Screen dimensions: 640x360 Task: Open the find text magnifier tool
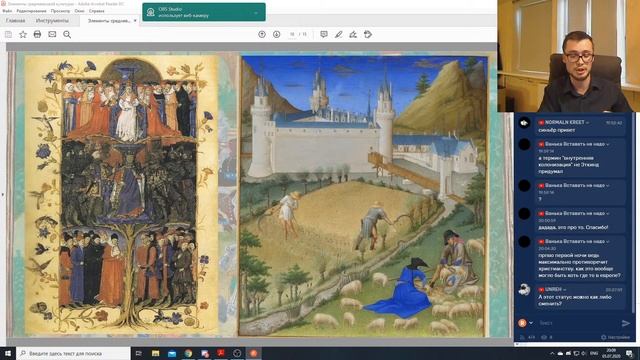coord(67,35)
